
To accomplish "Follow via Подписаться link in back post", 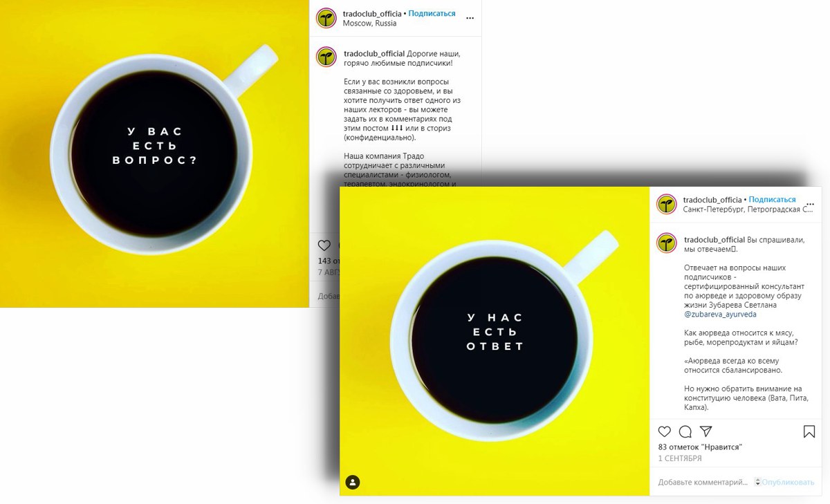I will [x=432, y=13].
